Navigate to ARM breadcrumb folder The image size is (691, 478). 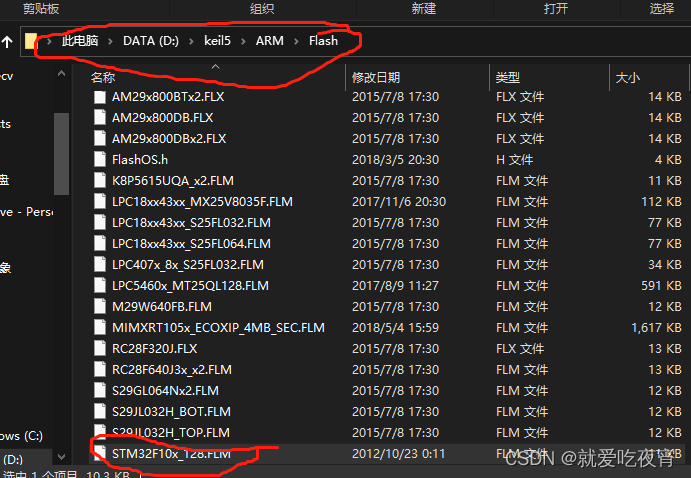[x=270, y=41]
